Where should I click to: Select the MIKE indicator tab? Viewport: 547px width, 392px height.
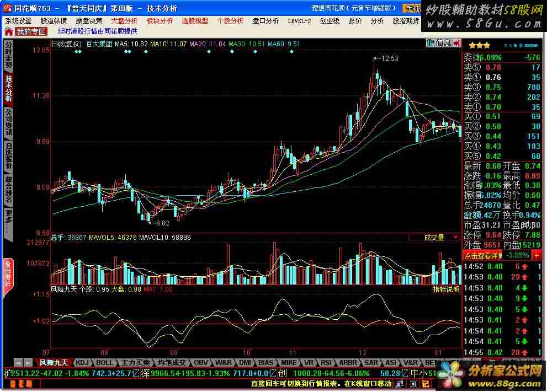289,362
